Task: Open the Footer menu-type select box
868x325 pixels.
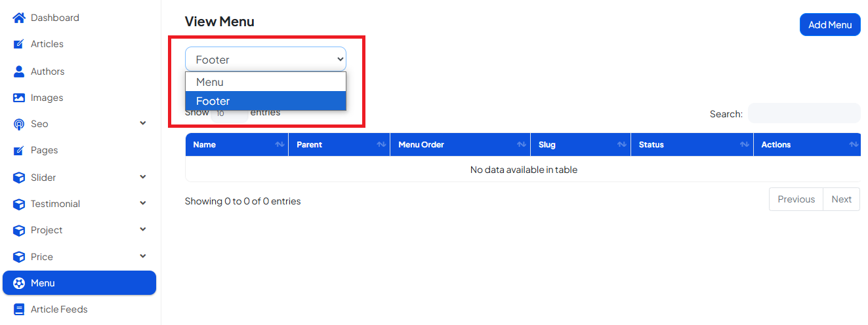Action: point(266,59)
